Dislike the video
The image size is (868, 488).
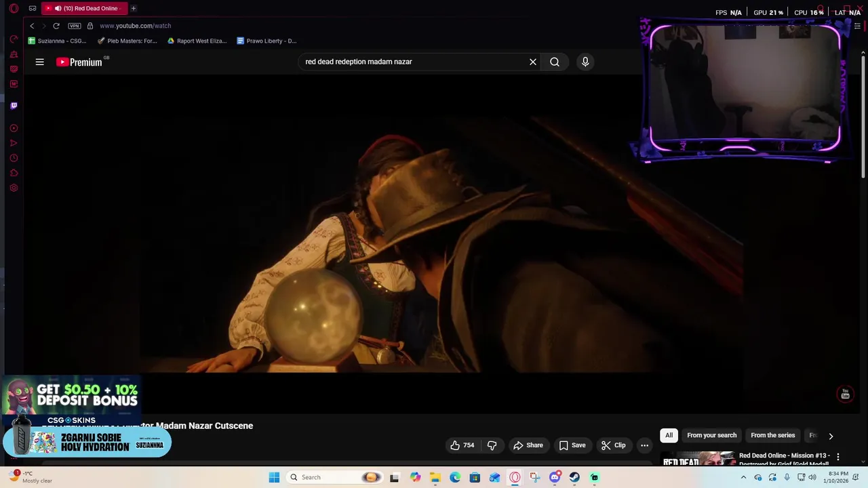[x=492, y=445]
